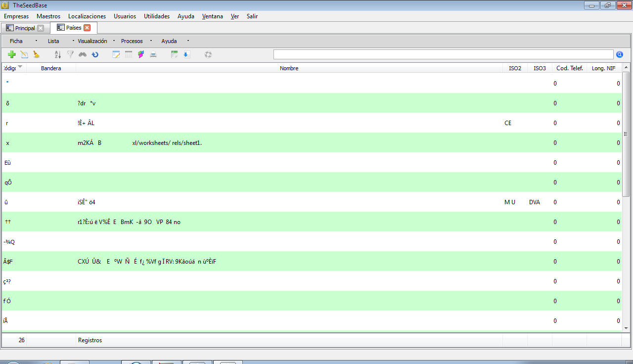
Task: Open the Maestros menu
Action: (x=48, y=16)
